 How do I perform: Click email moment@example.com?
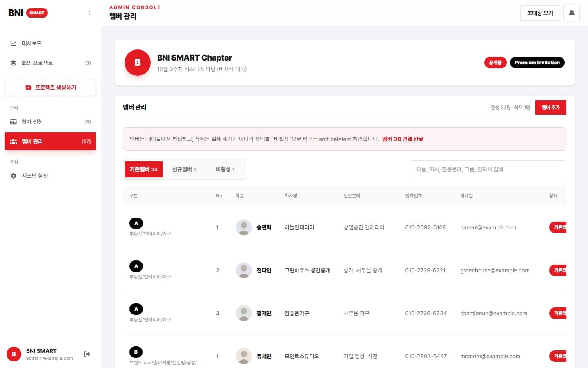coord(490,356)
